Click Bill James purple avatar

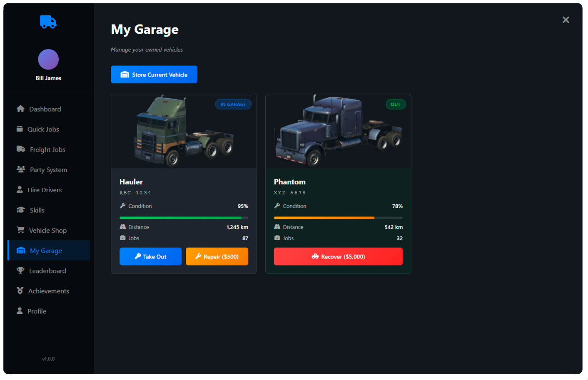pyautogui.click(x=48, y=60)
